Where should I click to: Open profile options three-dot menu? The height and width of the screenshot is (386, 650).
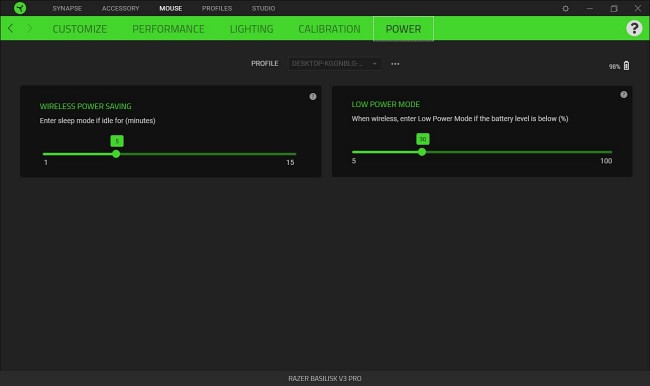point(395,64)
